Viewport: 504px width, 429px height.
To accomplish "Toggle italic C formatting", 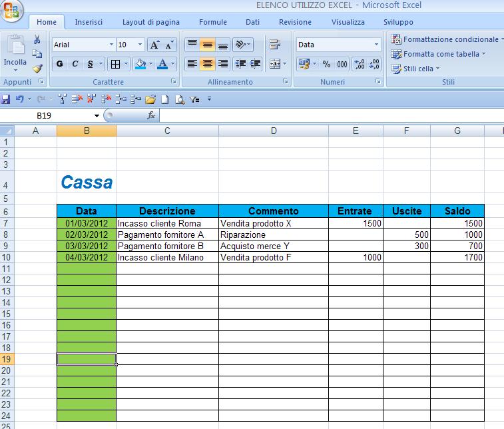I will pos(75,64).
